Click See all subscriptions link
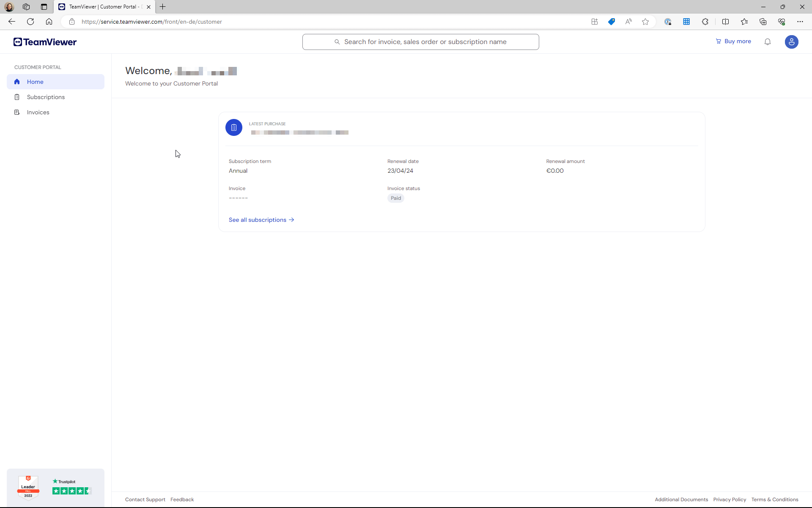Viewport: 812px width, 508px height. point(261,219)
